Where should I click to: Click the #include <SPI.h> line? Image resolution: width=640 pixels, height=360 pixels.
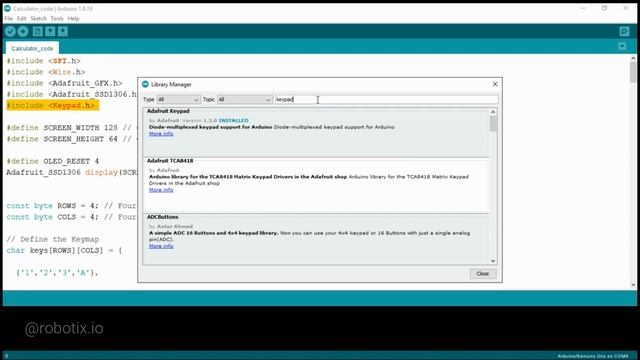(x=43, y=61)
